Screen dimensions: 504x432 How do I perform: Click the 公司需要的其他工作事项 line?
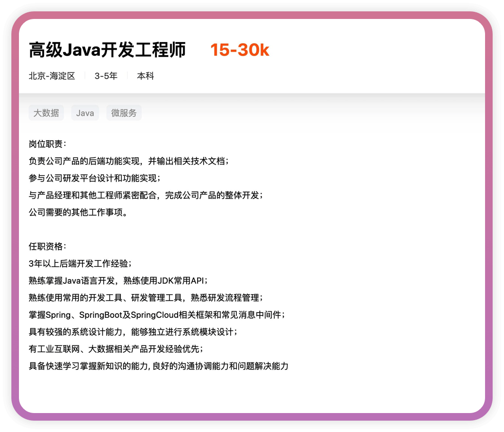(78, 212)
